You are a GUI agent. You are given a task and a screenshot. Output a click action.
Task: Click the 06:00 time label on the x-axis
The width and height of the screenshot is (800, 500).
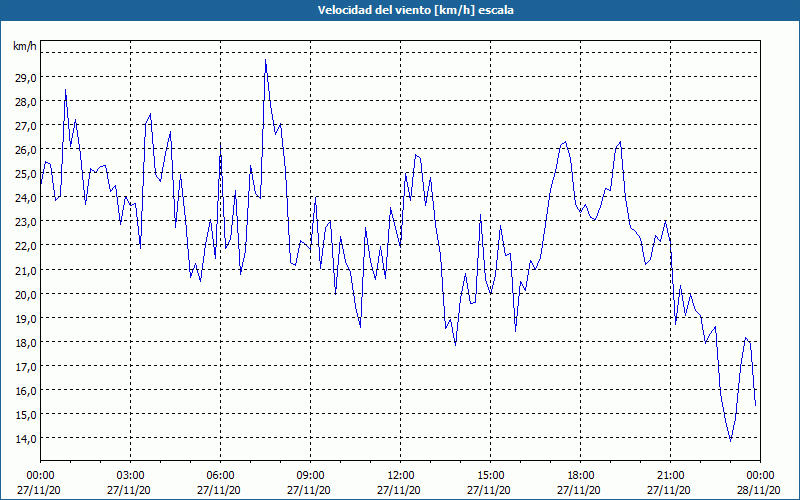pyautogui.click(x=220, y=476)
